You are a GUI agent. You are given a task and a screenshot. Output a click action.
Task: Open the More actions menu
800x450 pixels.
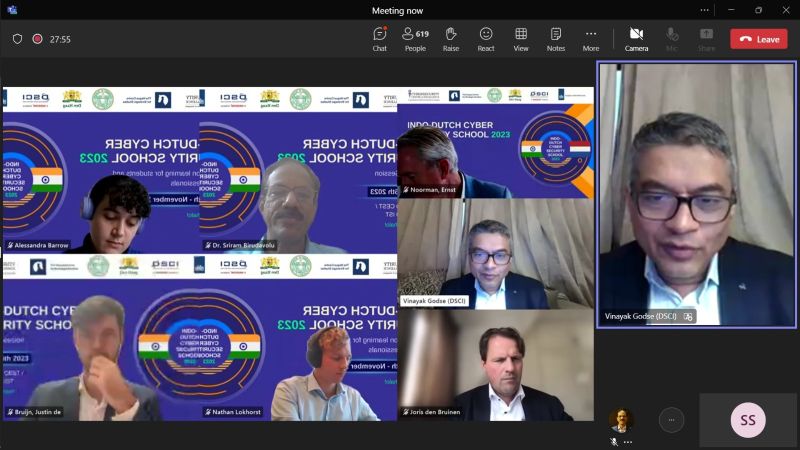(591, 39)
